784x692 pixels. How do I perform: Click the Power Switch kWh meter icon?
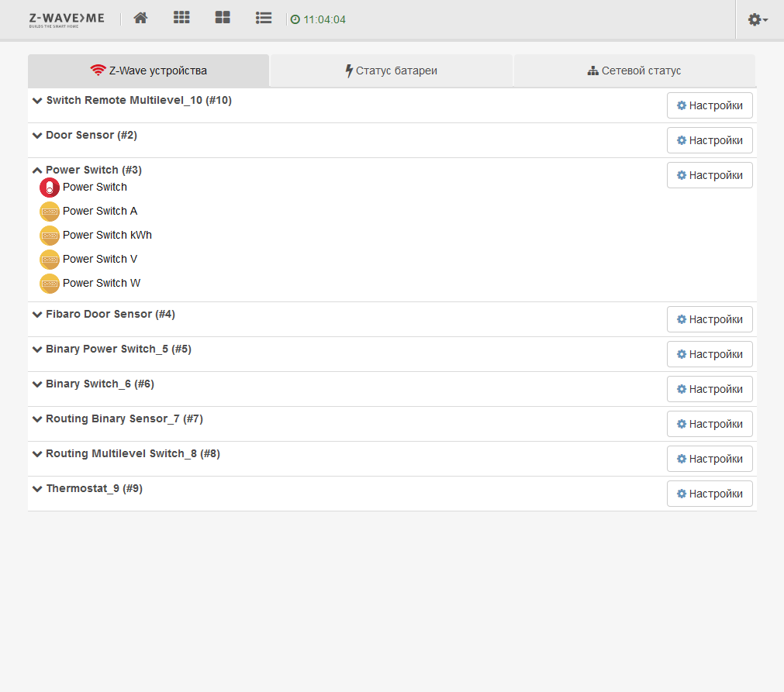[x=50, y=236]
